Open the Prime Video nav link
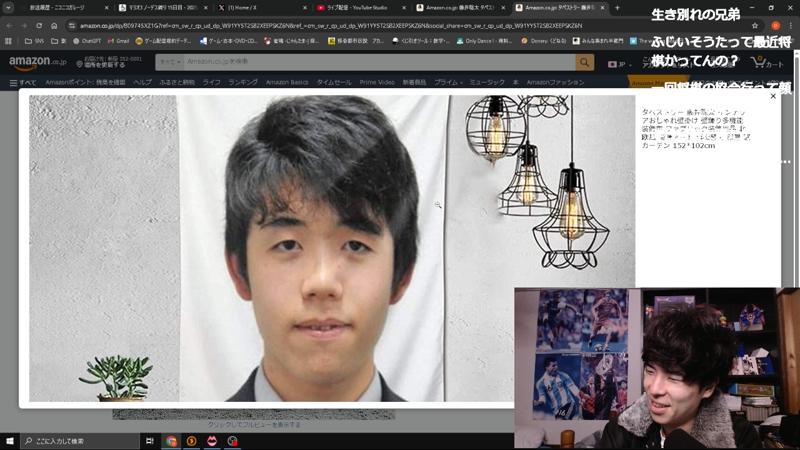This screenshot has width=800, height=450. pos(377,82)
